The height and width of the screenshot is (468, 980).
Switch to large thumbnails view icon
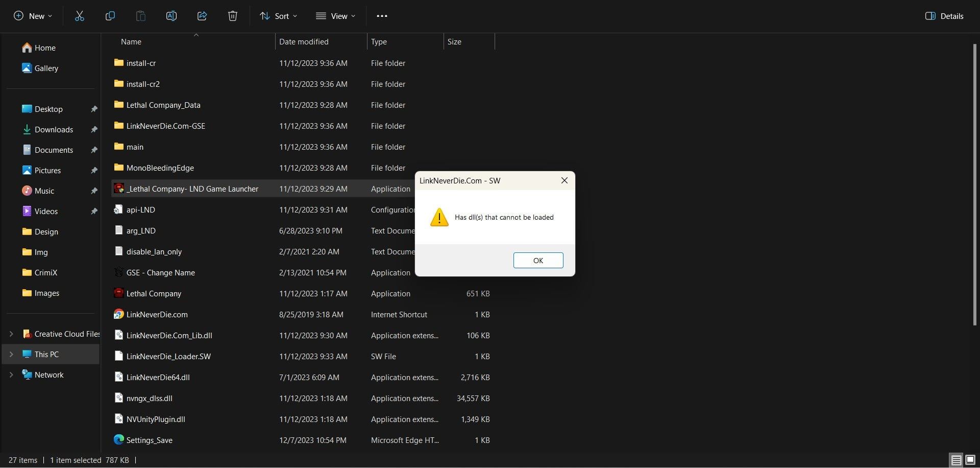point(970,460)
